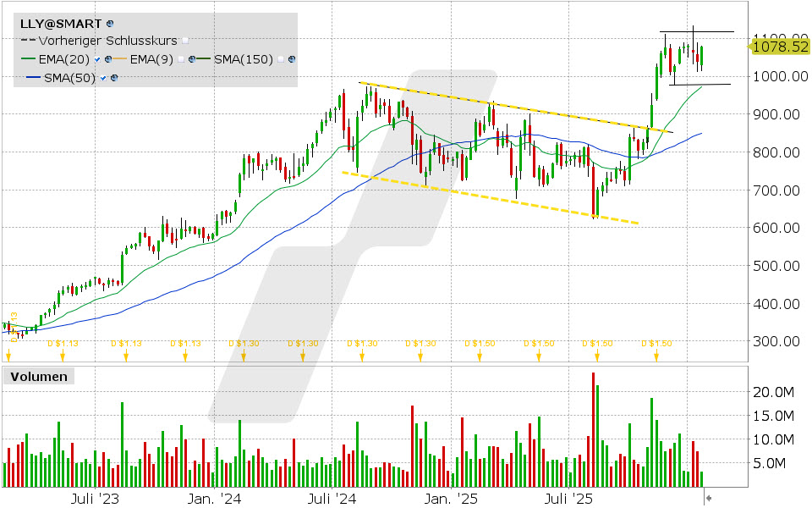
Task: Check the SMA(150) checkbox
Action: click(x=280, y=59)
